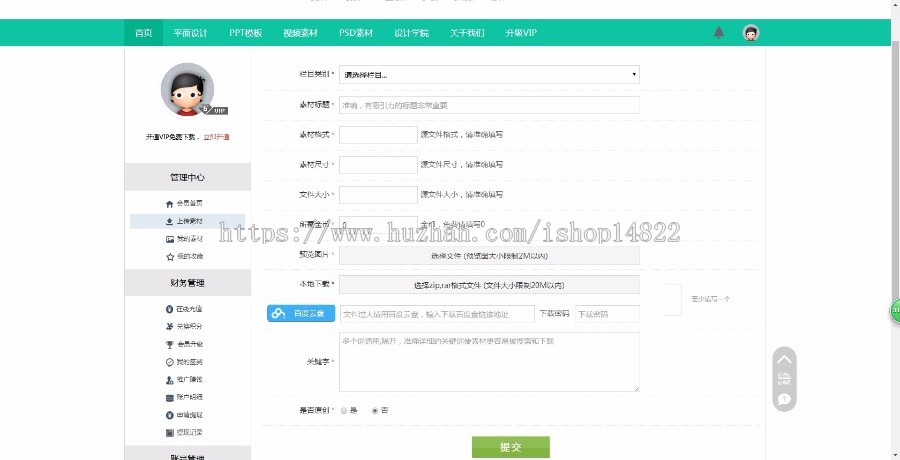Select 是 radio for 是否原创
This screenshot has width=900, height=460.
pyautogui.click(x=344, y=410)
